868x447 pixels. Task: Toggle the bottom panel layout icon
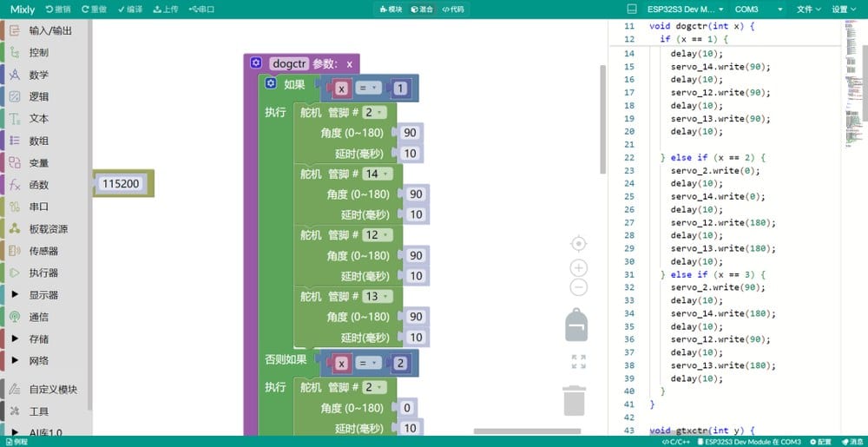(632, 10)
